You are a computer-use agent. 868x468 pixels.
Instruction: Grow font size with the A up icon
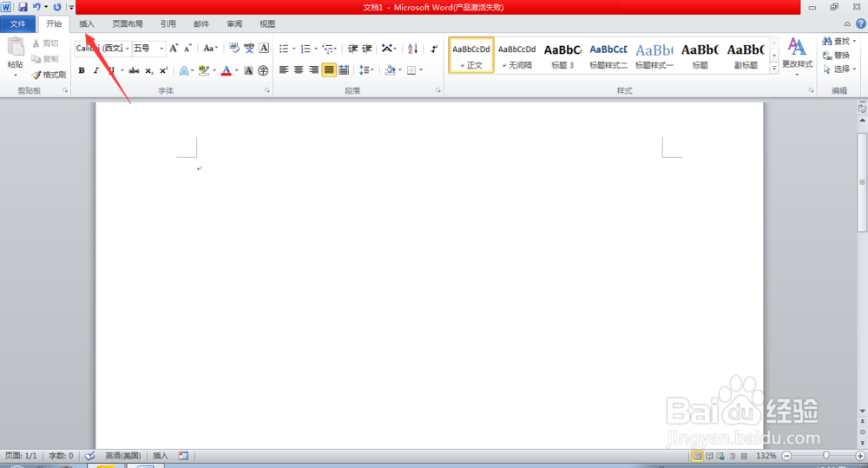(174, 48)
